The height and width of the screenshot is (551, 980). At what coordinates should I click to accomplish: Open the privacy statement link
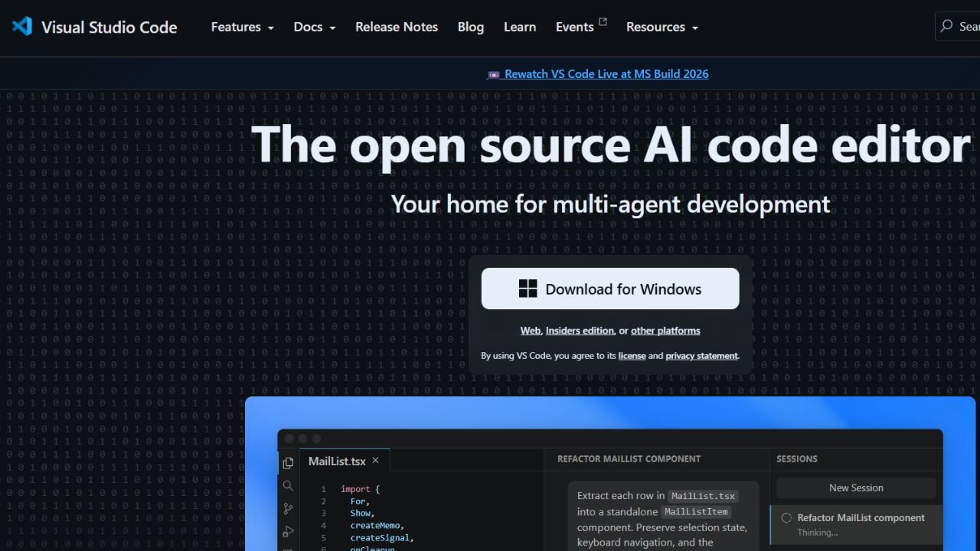pos(701,356)
